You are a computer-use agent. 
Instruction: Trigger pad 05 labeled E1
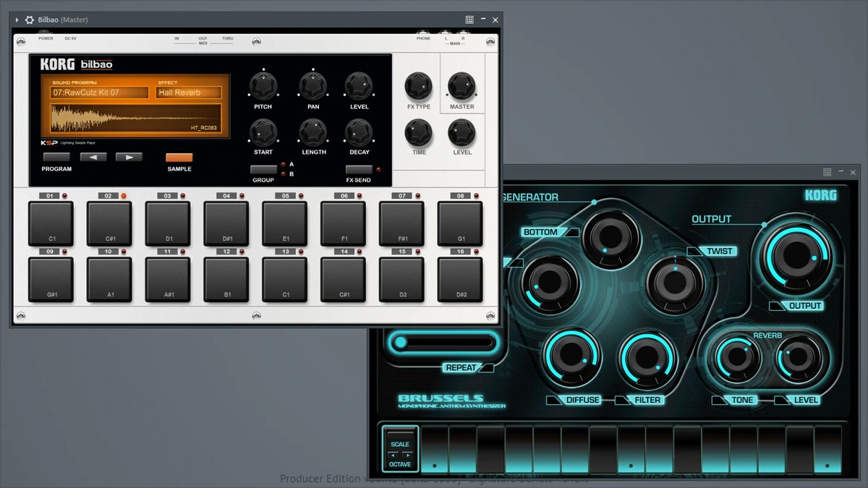tap(285, 223)
